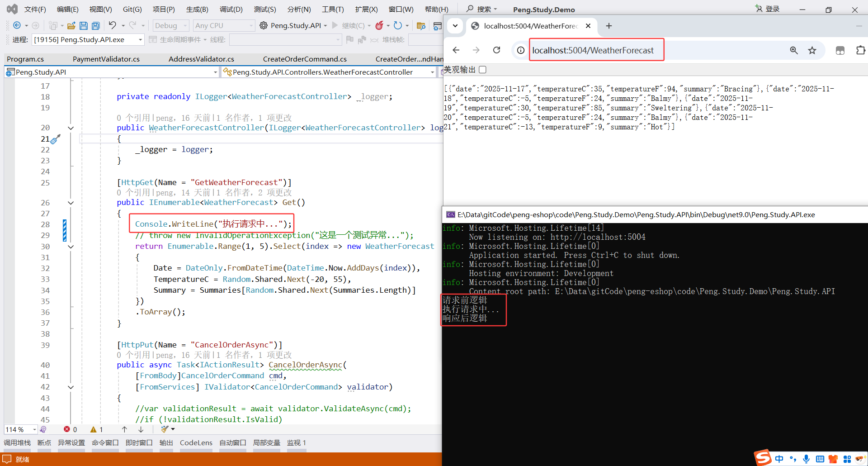Screen dimensions: 868x466
Task: Open the browser tab search chevron
Action: tap(455, 26)
